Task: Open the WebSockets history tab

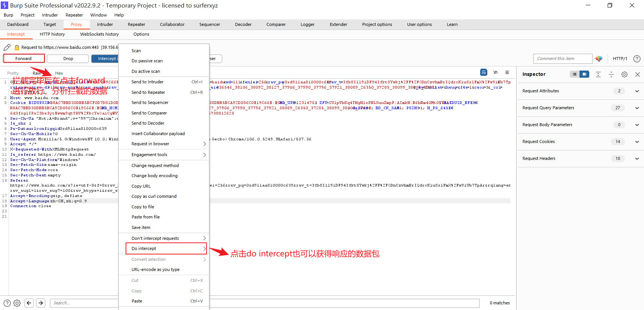Action: (x=99, y=34)
